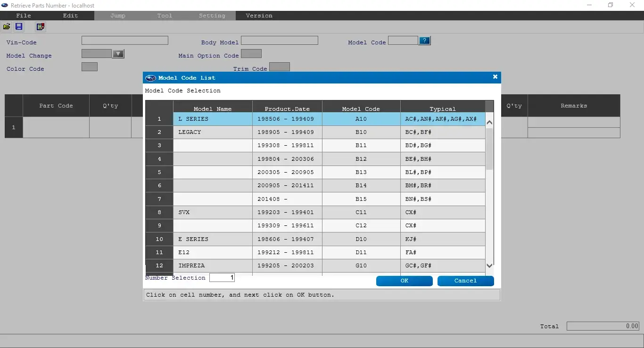Click the Subaru logo in dialog title
Screen dimensions: 644x348
pyautogui.click(x=151, y=78)
